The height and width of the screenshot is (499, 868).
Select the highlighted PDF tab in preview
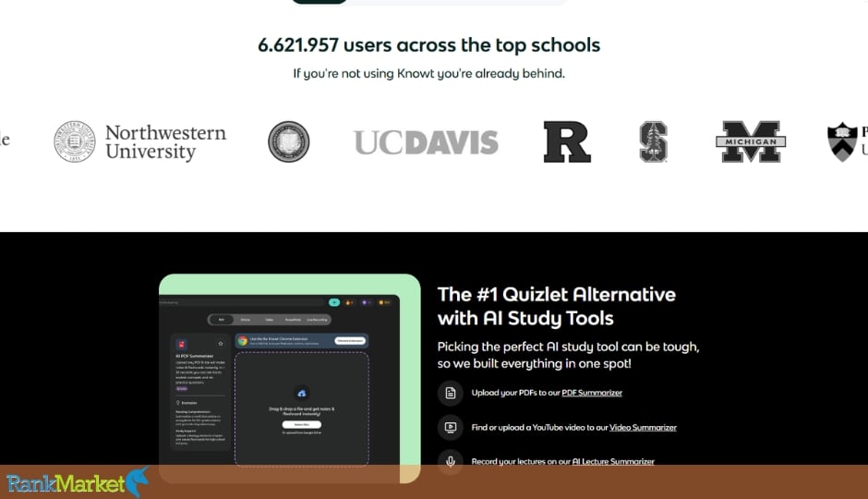pyautogui.click(x=222, y=320)
